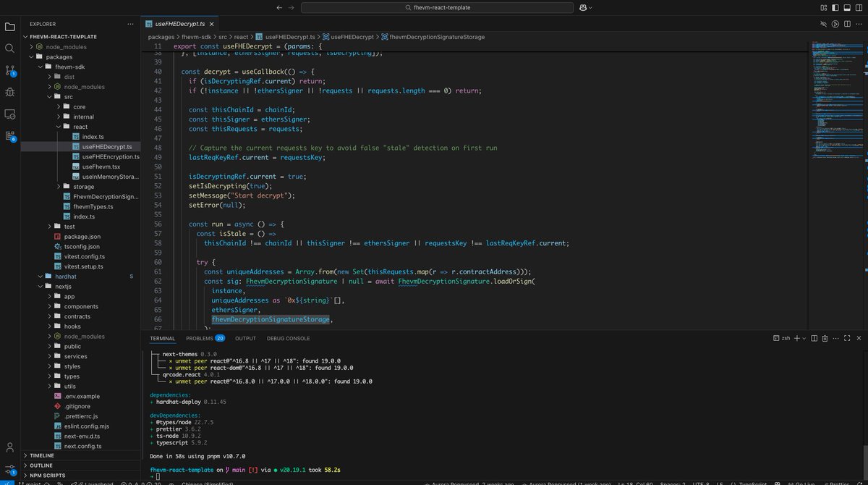Screen dimensions: 868x485
Task: Open the Run and Debug view
Action: click(10, 92)
